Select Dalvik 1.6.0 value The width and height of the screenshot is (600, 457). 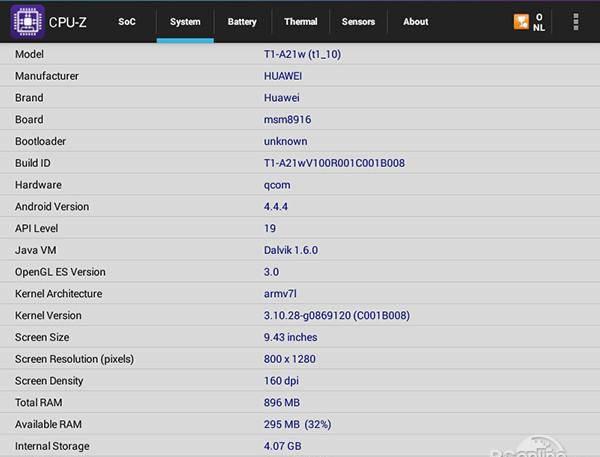(291, 251)
